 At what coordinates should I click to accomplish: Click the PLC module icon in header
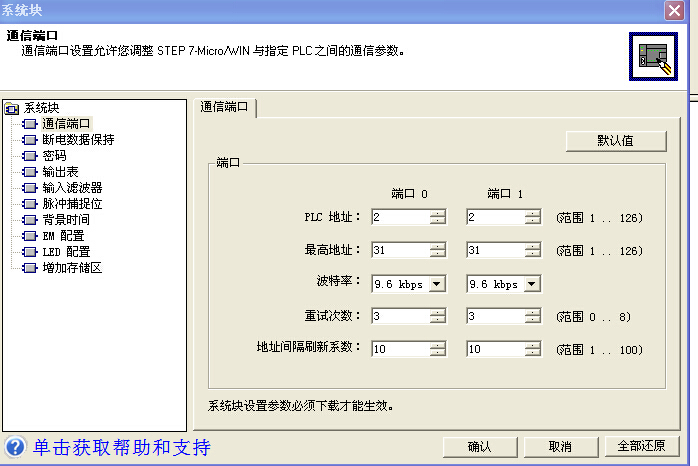pos(653,57)
